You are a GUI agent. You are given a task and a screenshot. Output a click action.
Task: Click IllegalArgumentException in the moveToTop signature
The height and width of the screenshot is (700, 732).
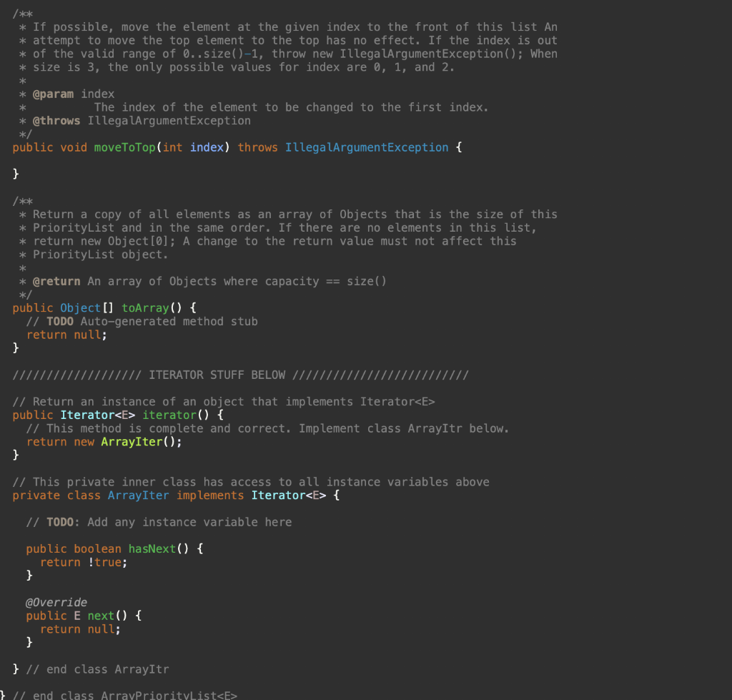click(367, 147)
